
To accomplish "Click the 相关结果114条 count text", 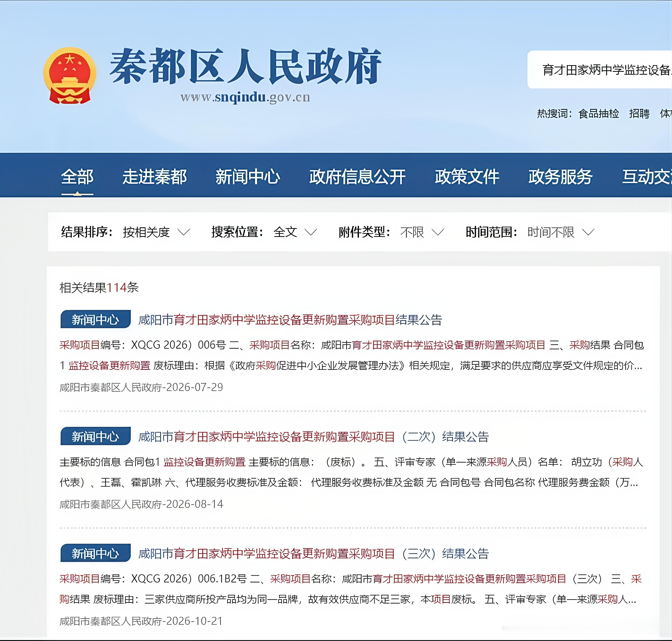I will coord(99,288).
